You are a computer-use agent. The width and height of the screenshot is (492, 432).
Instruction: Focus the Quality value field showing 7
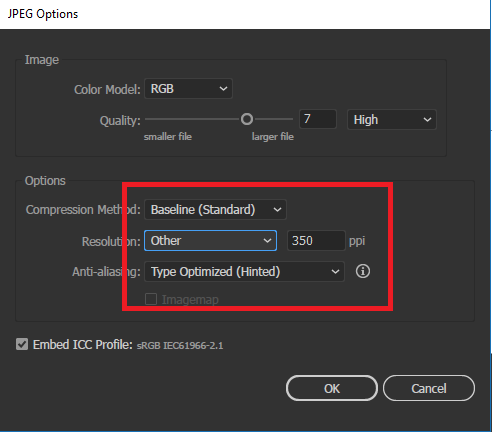point(318,119)
